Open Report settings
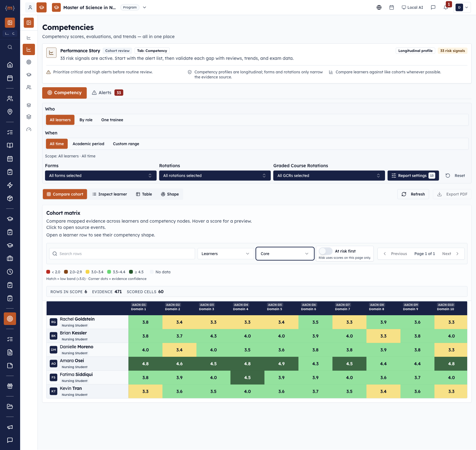Screen dimensions: 476x450 [x=413, y=176]
